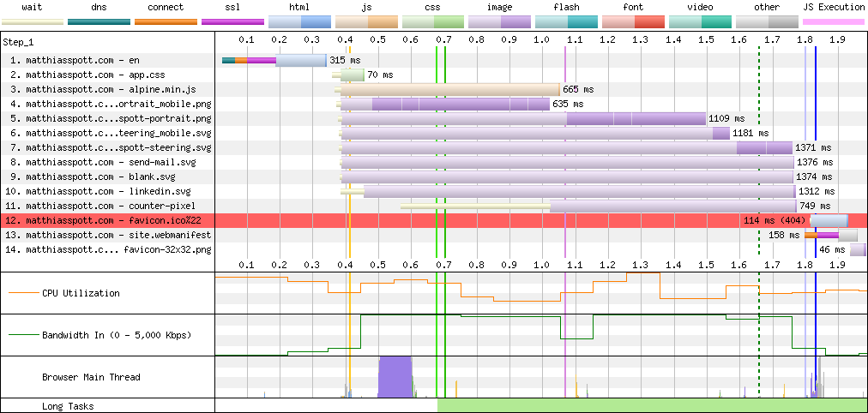
Task: Select request 7 spott-steering.svg label
Action: (111, 147)
